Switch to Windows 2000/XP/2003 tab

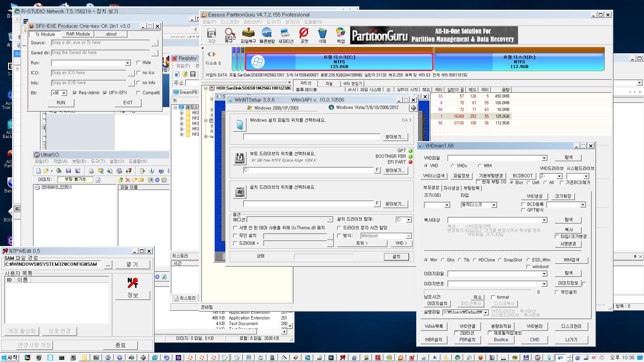[x=272, y=108]
